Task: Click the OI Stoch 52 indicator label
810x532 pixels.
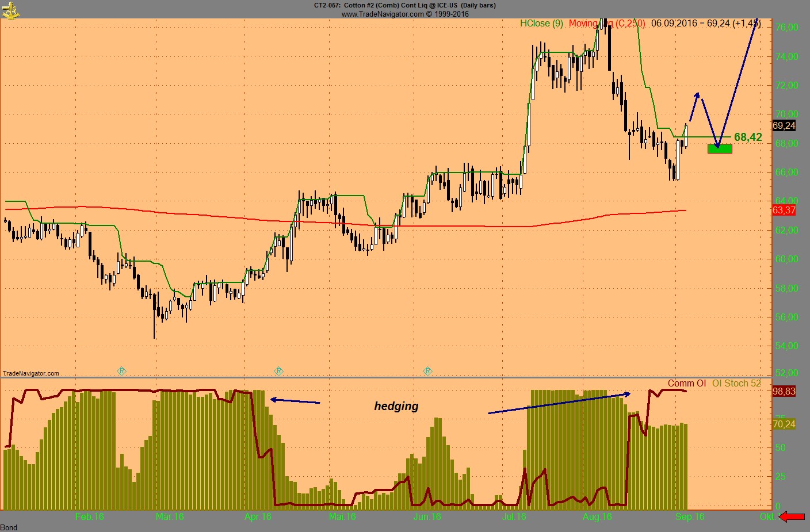Action: [x=736, y=384]
